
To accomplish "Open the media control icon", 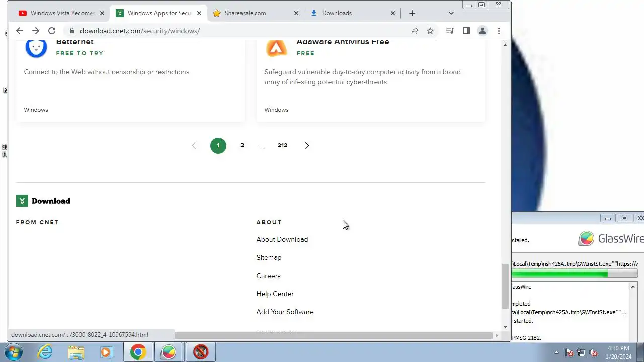I will (x=450, y=31).
